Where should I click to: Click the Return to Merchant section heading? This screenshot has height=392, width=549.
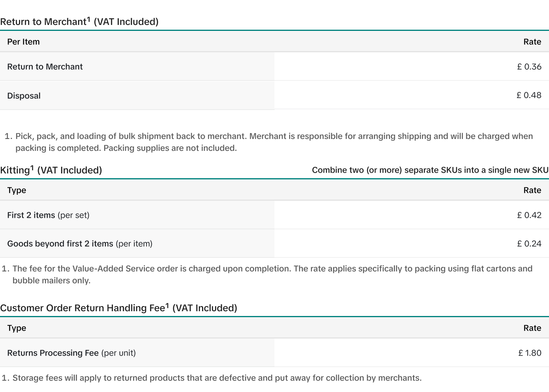tap(79, 21)
